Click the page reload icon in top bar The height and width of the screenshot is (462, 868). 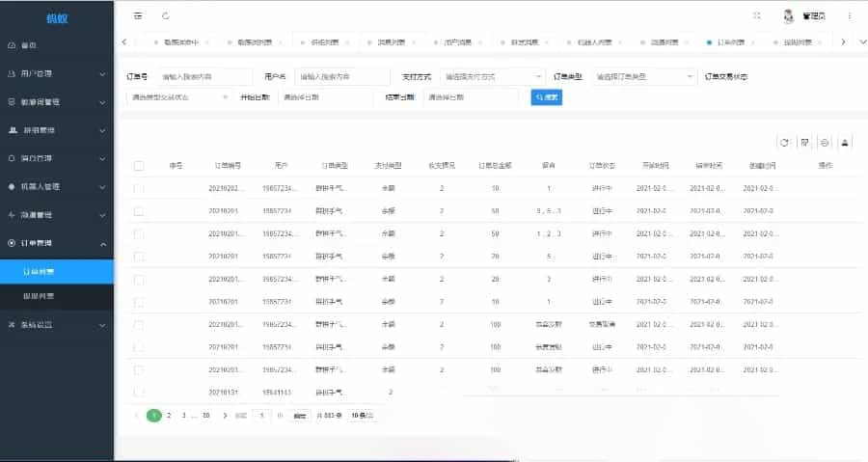click(166, 15)
